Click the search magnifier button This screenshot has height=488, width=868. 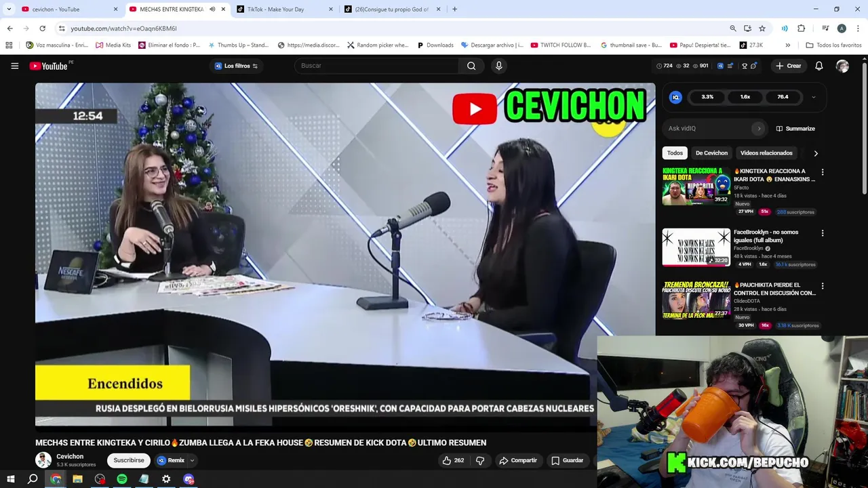coord(471,66)
